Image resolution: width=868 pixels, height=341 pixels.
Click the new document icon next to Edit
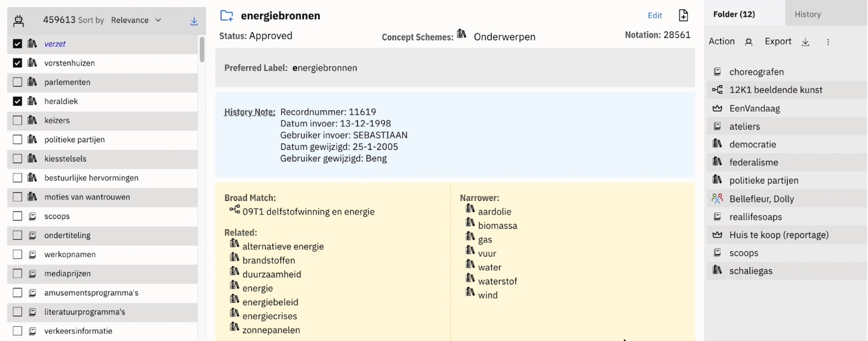pos(683,15)
